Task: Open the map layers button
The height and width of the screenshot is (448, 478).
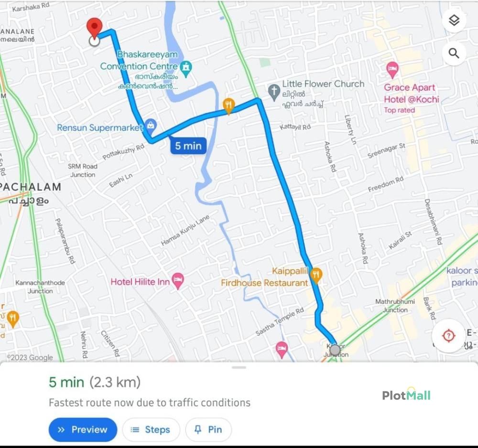Action: click(454, 21)
